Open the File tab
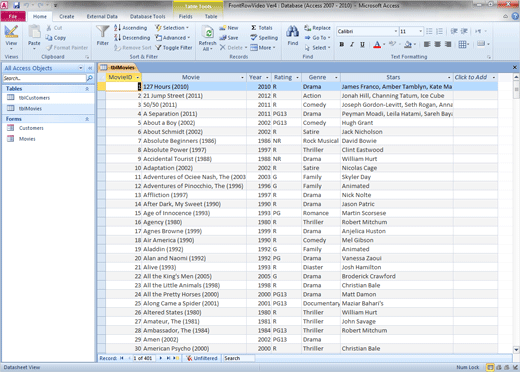 13,16
